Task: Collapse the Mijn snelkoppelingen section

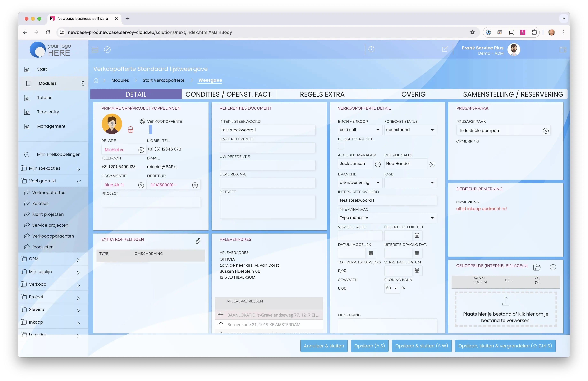Action: (27, 155)
